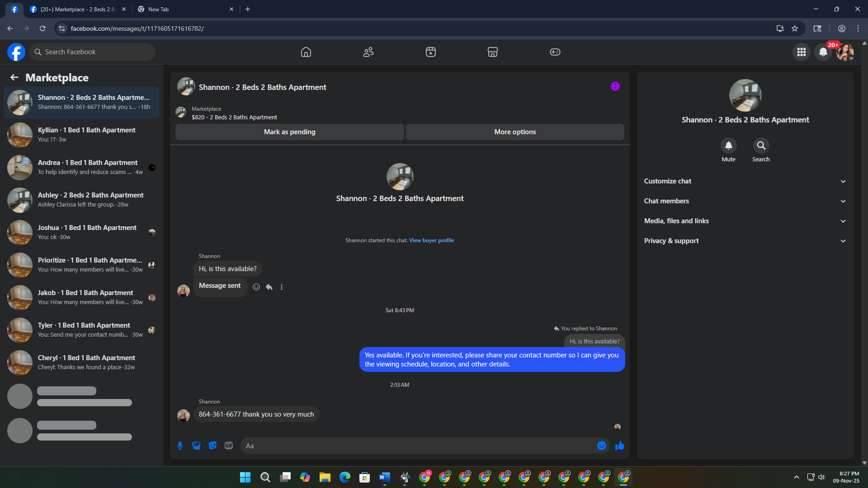Toggle the conversation information panel
Screen dimensions: 868x488
(x=615, y=86)
